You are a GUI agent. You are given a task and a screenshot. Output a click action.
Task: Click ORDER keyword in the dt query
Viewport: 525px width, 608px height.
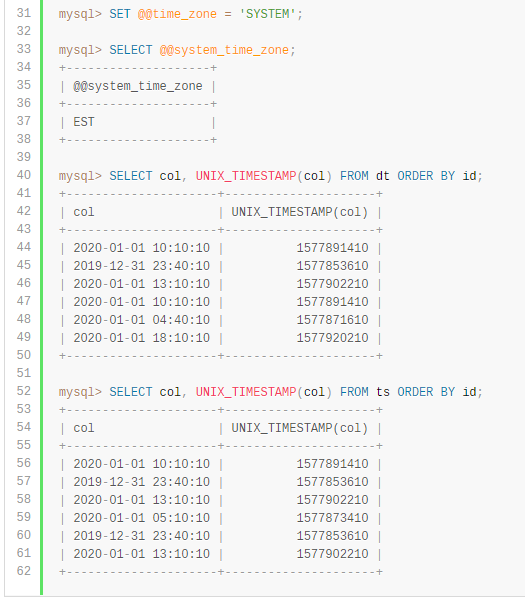pos(415,176)
